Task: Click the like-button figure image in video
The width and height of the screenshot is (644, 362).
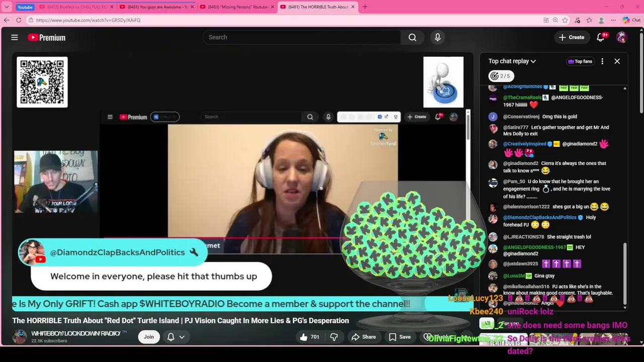Action: coord(443,82)
